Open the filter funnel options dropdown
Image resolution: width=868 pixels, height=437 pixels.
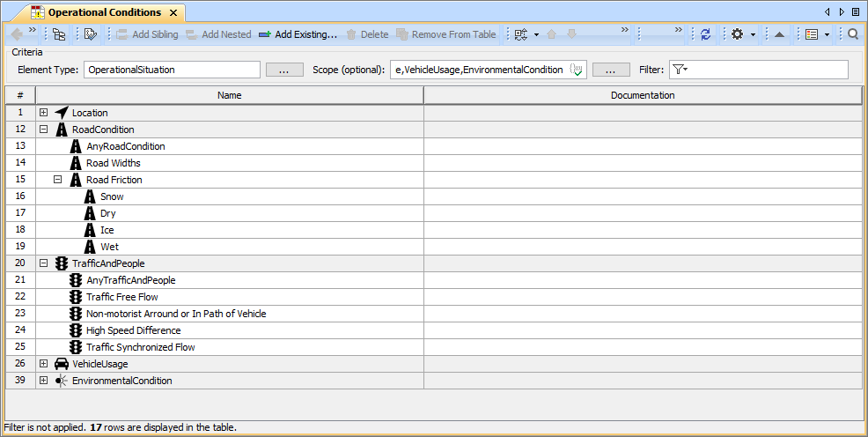pyautogui.click(x=680, y=70)
